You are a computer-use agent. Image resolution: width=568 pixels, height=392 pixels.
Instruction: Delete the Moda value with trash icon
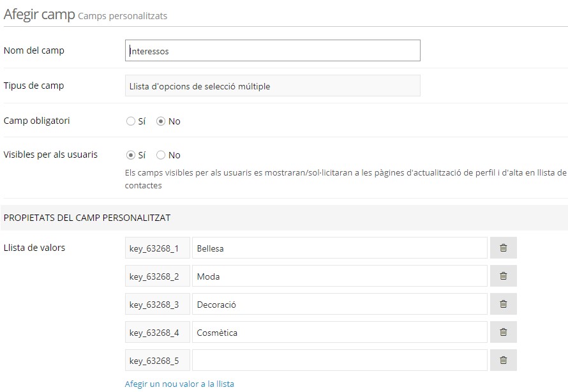pyautogui.click(x=503, y=276)
